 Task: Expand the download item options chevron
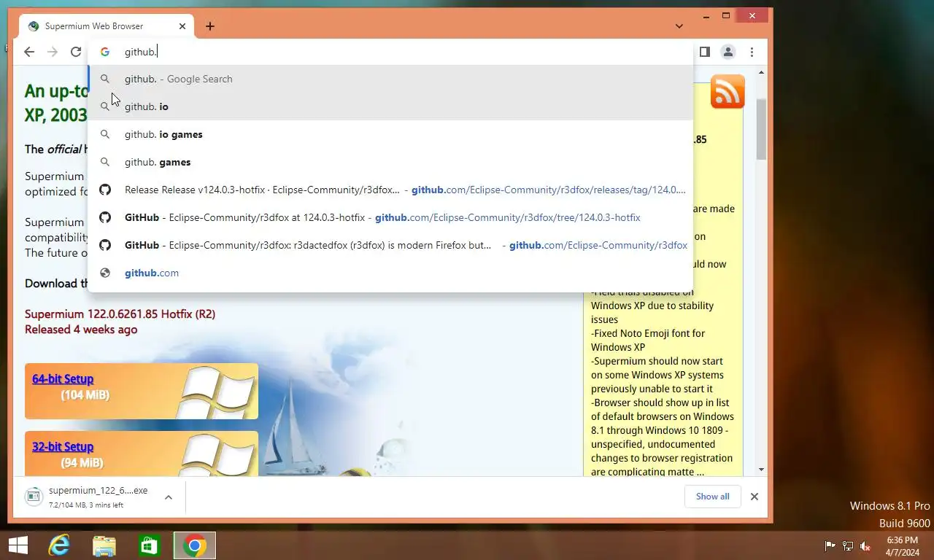point(169,497)
